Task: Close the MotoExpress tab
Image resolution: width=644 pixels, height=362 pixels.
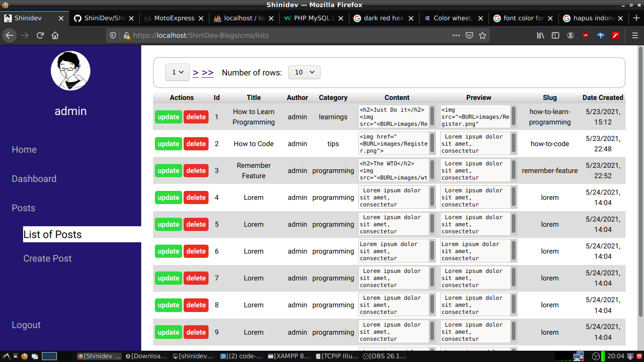Action: tap(201, 18)
